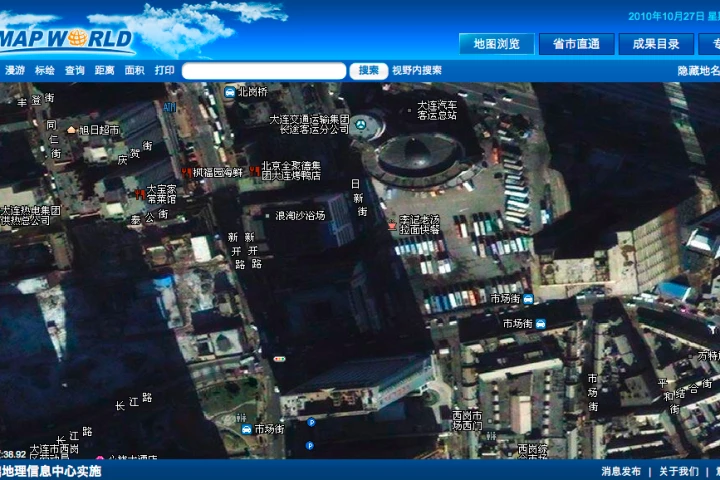The width and height of the screenshot is (720, 480).
Task: Click the 西岗市场西门 map label
Action: pos(467,420)
